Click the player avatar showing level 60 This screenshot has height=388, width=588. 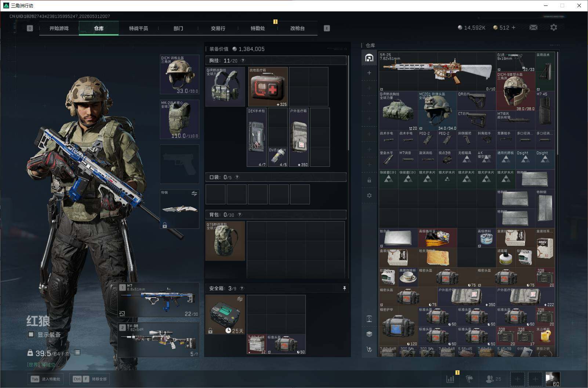tap(553, 379)
